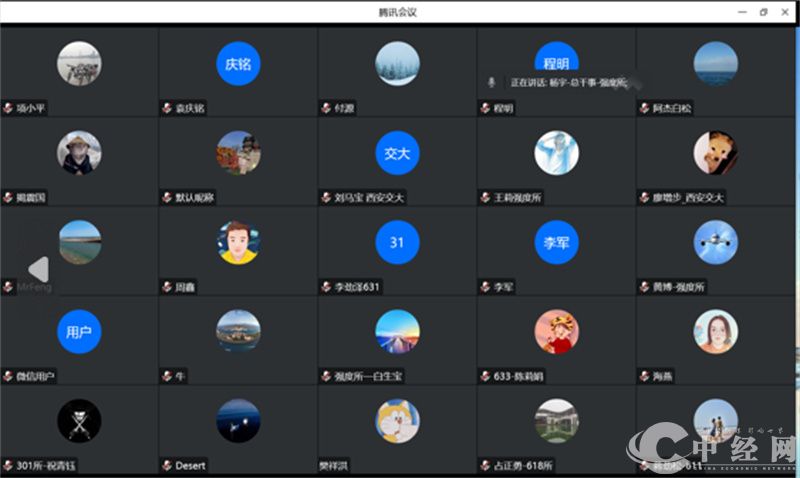Click the previous page arrow on the left
Image resolution: width=800 pixels, height=478 pixels.
(37, 270)
